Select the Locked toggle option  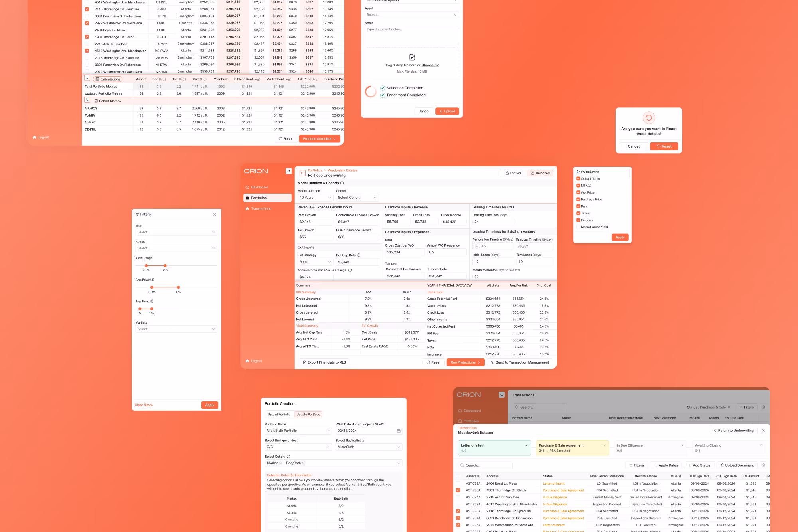513,173
